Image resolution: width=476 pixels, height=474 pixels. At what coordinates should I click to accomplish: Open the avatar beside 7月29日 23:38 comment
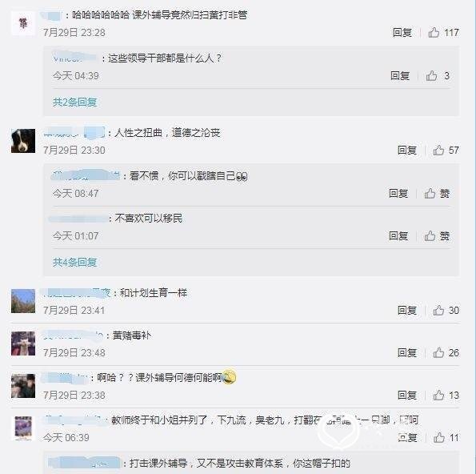tap(23, 386)
